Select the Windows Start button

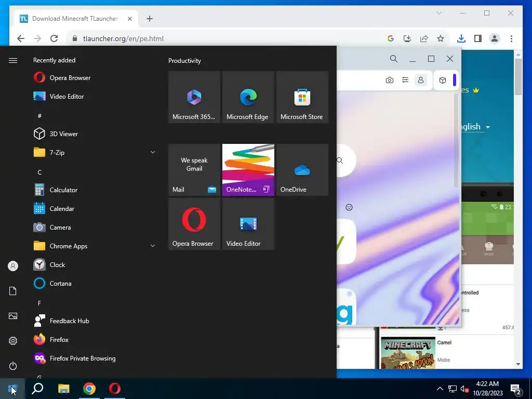pyautogui.click(x=12, y=389)
